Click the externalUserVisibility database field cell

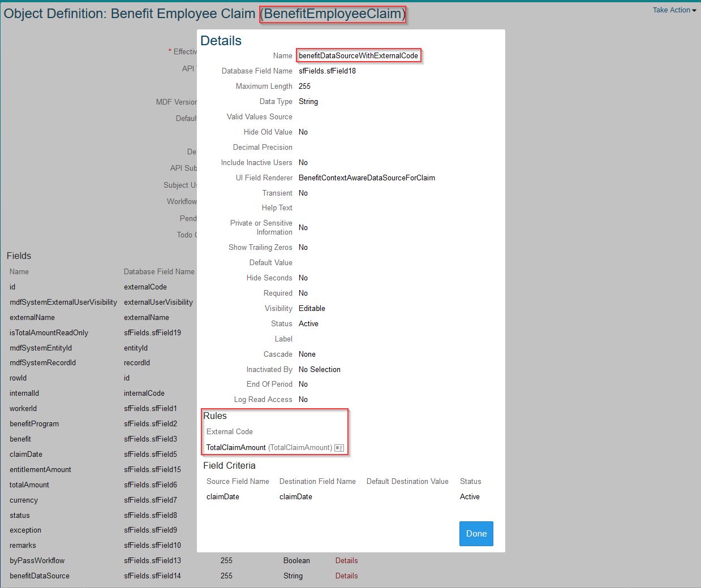coord(158,302)
